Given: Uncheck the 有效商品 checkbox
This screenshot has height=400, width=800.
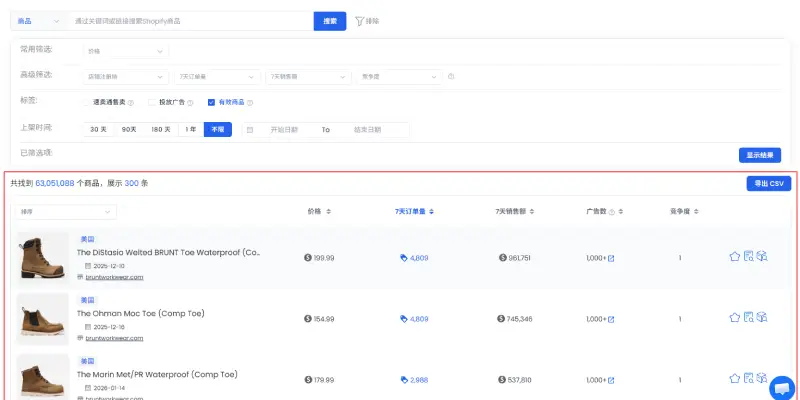Looking at the screenshot, I should (x=211, y=103).
